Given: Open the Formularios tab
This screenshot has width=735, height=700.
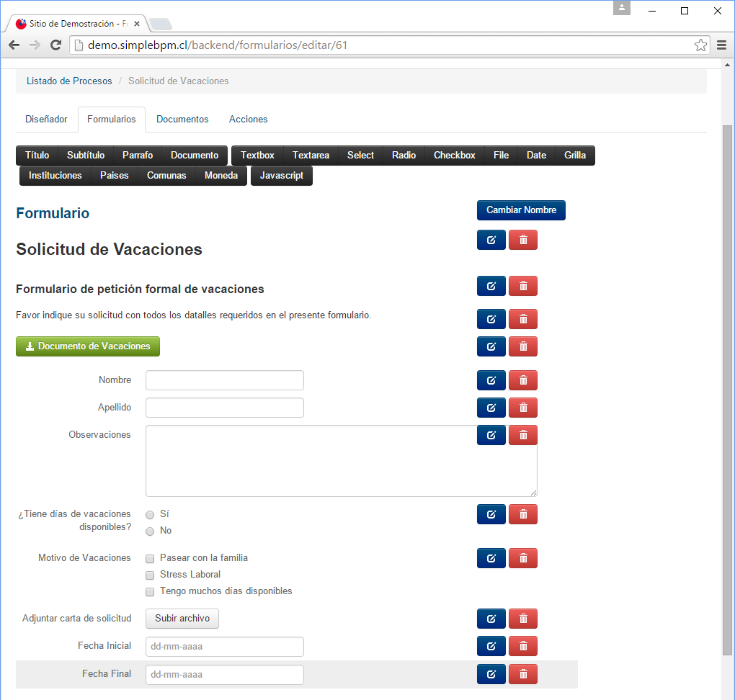Looking at the screenshot, I should [x=112, y=119].
